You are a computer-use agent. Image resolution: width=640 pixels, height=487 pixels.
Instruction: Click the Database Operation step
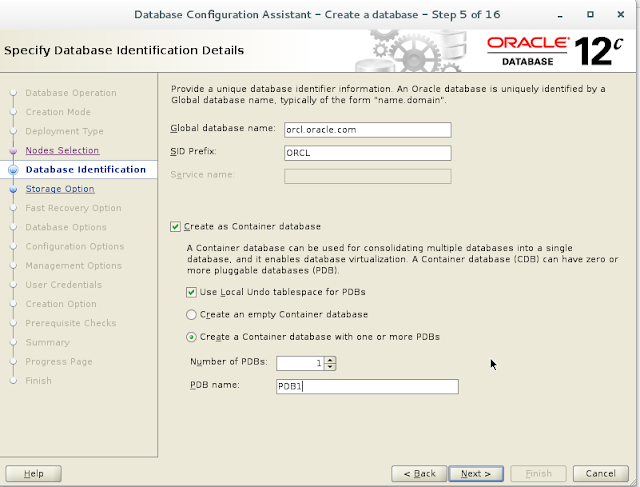(71, 93)
